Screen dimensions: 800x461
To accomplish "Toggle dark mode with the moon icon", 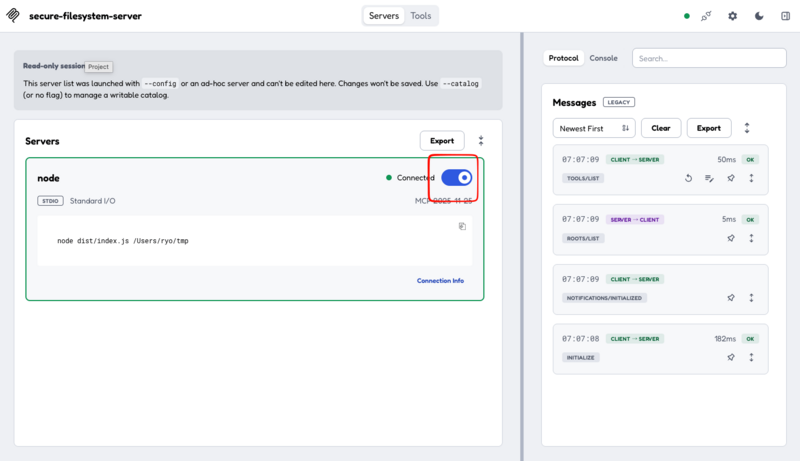I will pos(759,16).
